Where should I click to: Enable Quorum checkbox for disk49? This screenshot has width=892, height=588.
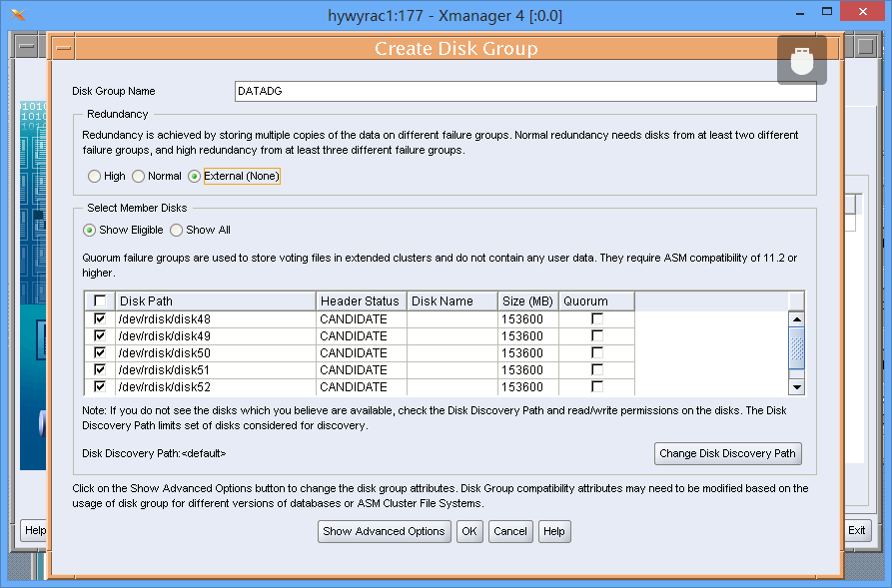click(597, 336)
